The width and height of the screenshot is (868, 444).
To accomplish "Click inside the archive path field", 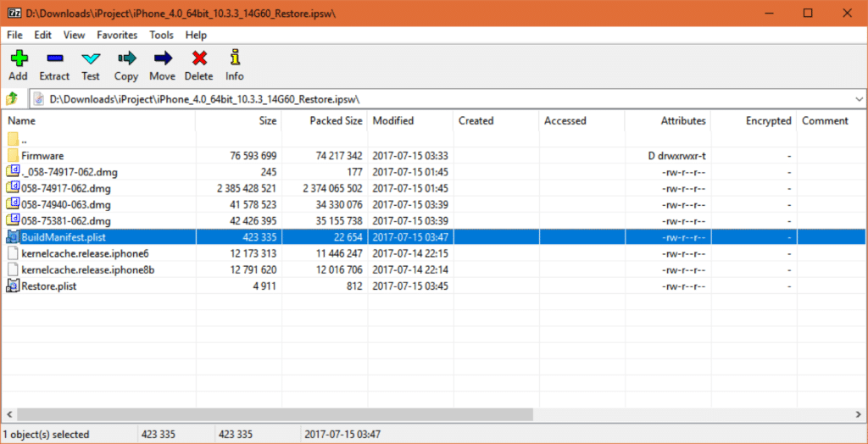I will click(x=424, y=99).
